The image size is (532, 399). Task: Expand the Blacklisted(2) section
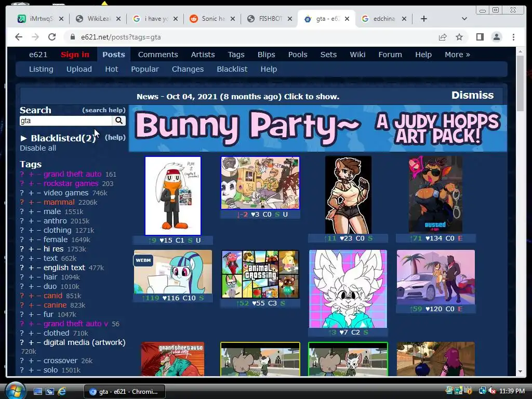tap(58, 138)
